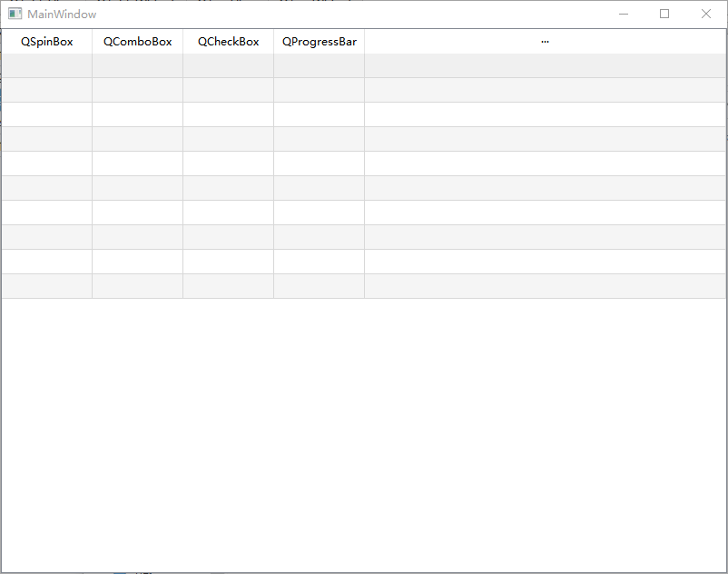Viewport: 728px width, 574px height.
Task: Click the MainWindow title bar app icon
Action: coord(15,14)
